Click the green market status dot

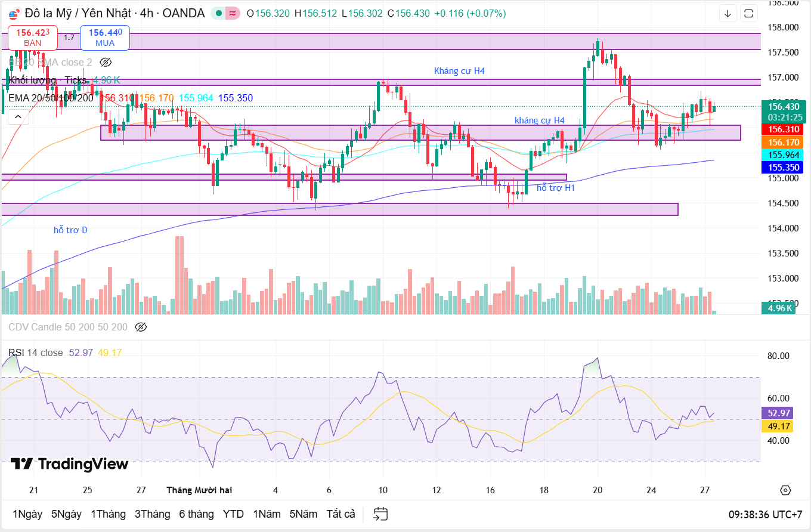[219, 13]
